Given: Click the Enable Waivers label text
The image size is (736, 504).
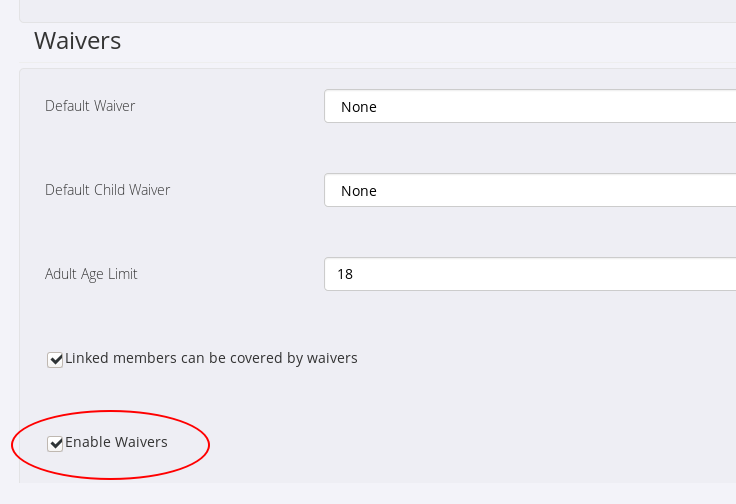Looking at the screenshot, I should pos(116,442).
